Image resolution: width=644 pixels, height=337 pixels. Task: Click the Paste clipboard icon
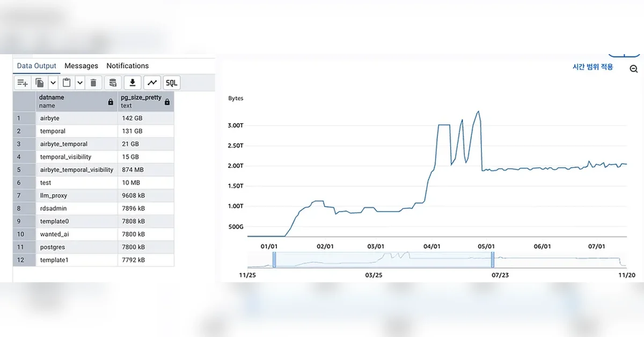(67, 83)
